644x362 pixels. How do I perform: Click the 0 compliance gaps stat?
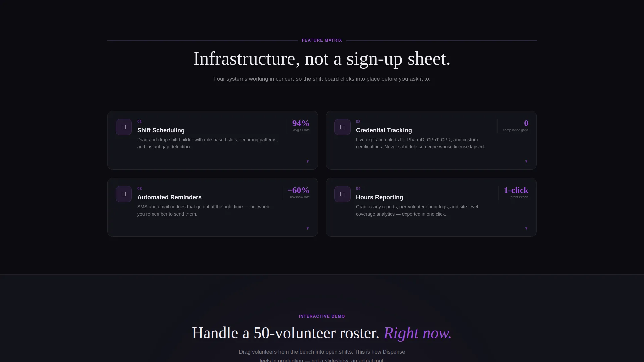coord(516,126)
